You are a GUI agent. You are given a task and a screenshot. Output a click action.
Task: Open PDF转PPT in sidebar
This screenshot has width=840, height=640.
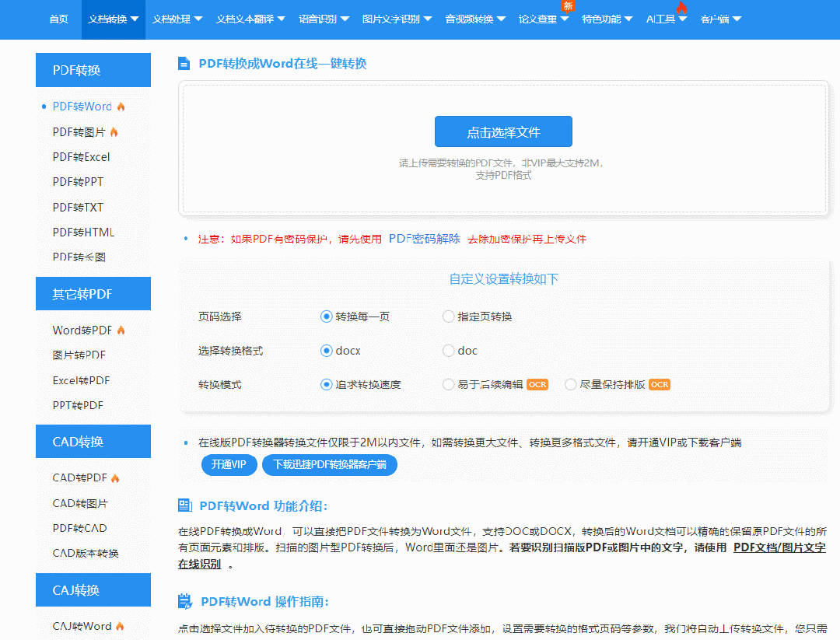79,182
